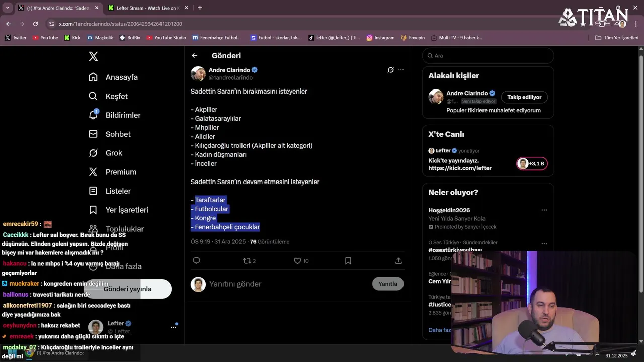This screenshot has width=644, height=362.
Task: Open the kick.com/lefter link
Action: pyautogui.click(x=460, y=168)
